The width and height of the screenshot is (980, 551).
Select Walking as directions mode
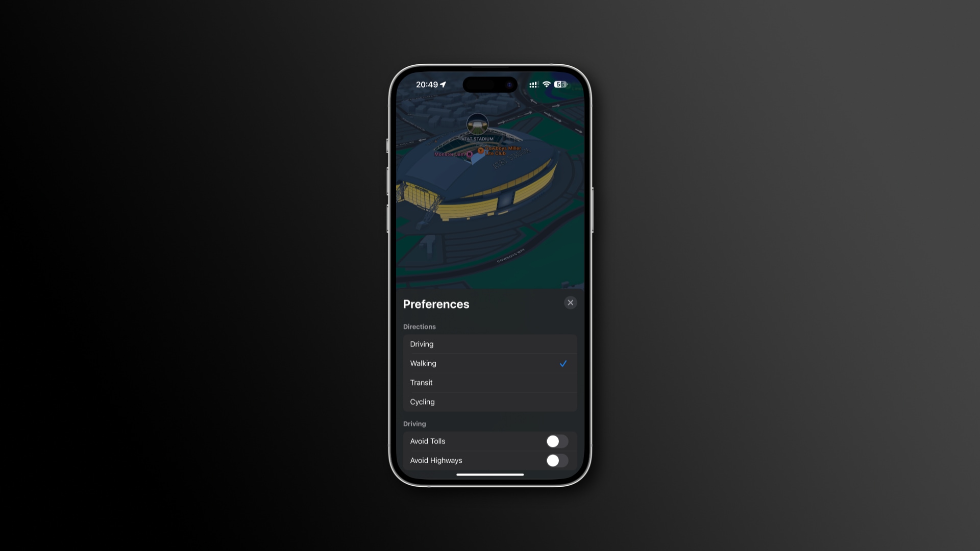click(489, 363)
